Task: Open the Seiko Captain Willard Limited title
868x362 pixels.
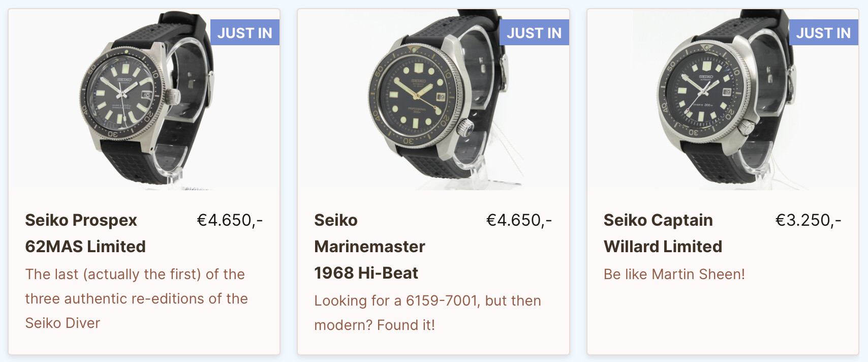Action: click(x=663, y=233)
